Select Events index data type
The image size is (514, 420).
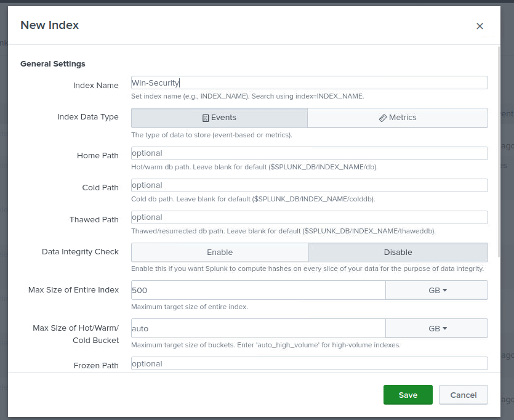tap(219, 118)
